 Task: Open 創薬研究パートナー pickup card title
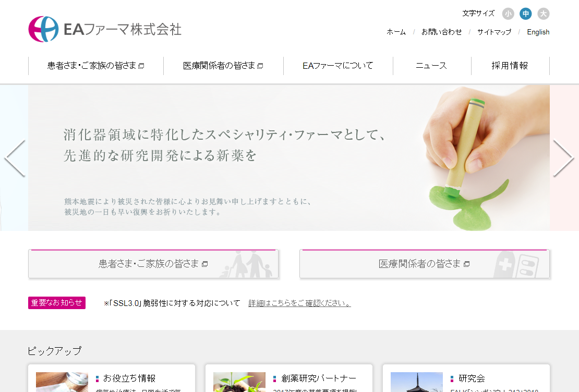pos(319,378)
